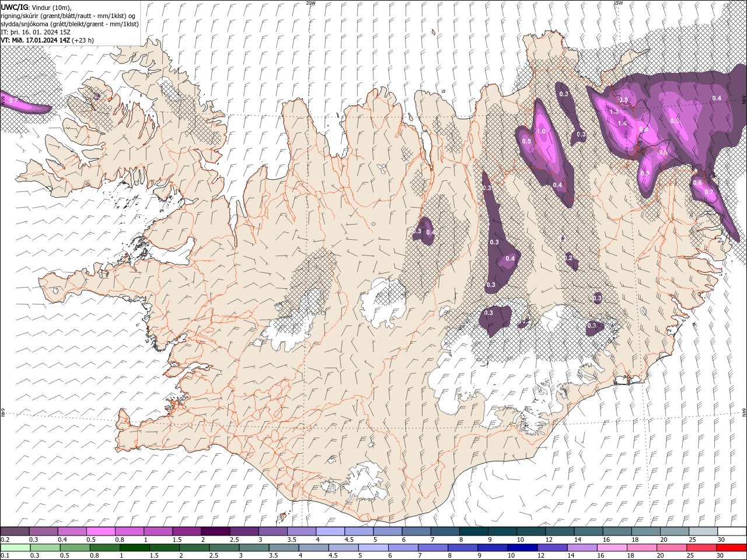Click the '4.5' number under the top legend row

point(349,540)
